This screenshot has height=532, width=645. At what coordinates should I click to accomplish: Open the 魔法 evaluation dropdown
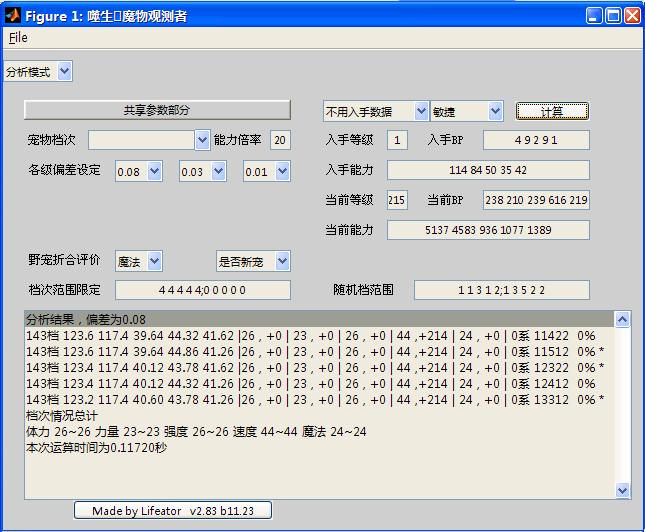tap(139, 261)
